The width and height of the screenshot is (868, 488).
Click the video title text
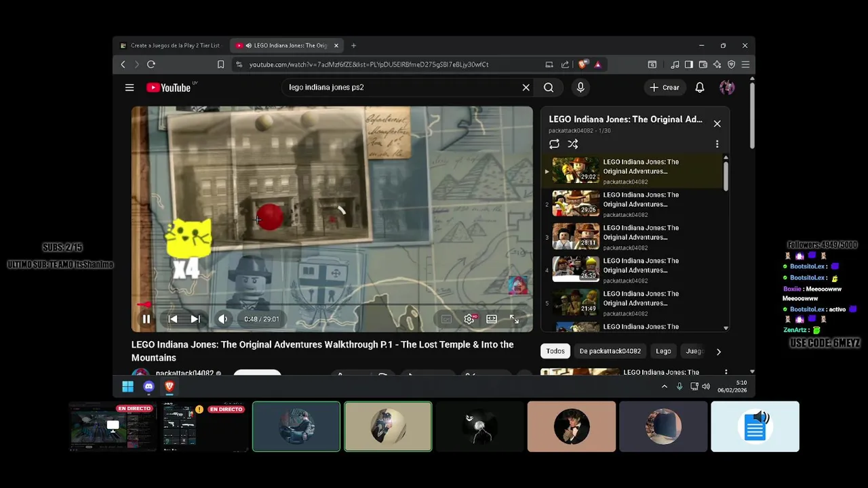[322, 351]
